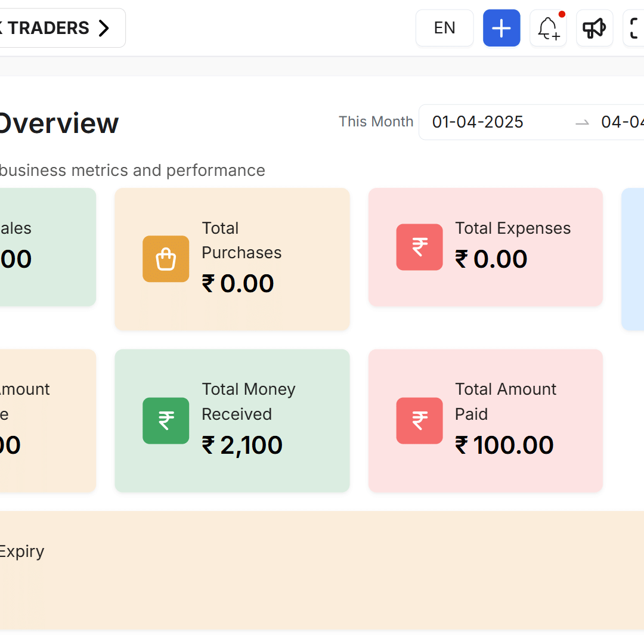Viewport: 644px width, 644px height.
Task: Open the Total Money Received card
Action: pos(232,420)
